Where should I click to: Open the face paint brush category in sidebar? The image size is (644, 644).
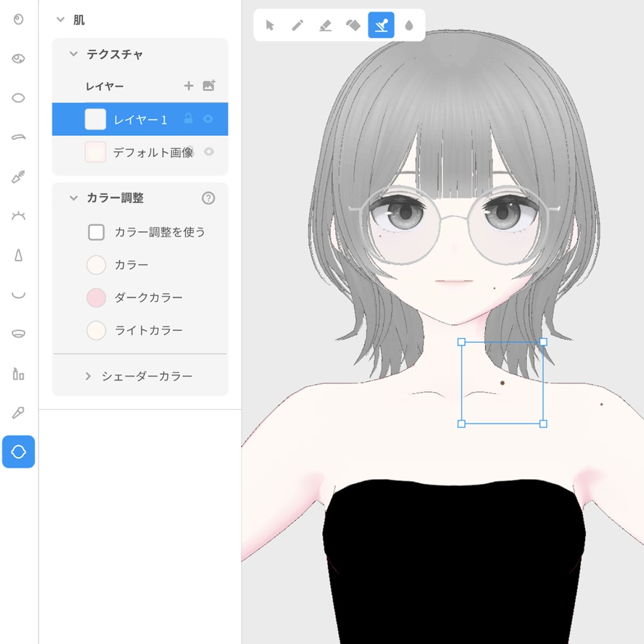(x=18, y=413)
